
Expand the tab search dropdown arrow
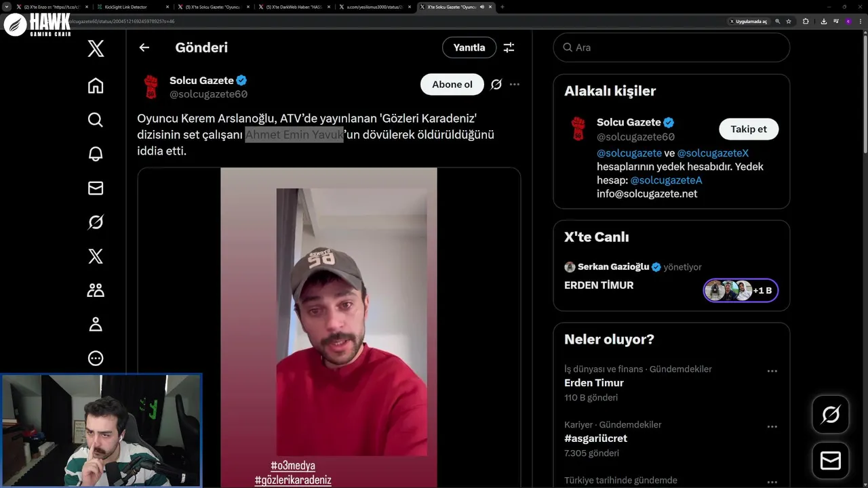pos(8,7)
